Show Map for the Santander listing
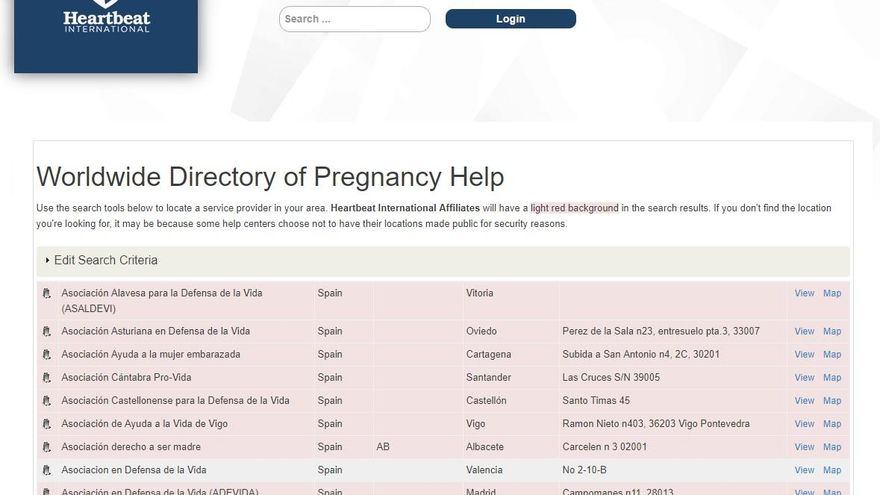 pyautogui.click(x=832, y=377)
